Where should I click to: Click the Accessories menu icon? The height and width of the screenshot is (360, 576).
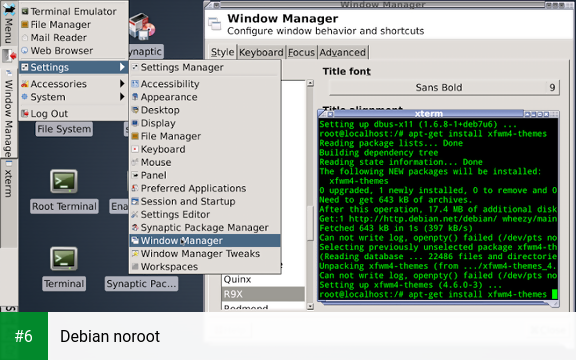[x=25, y=84]
